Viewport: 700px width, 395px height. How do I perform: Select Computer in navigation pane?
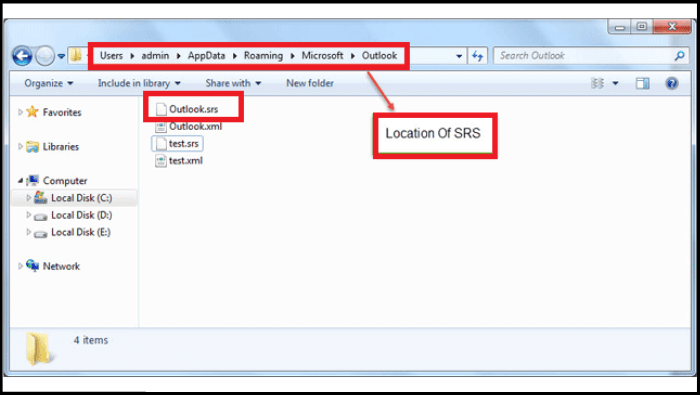point(65,181)
